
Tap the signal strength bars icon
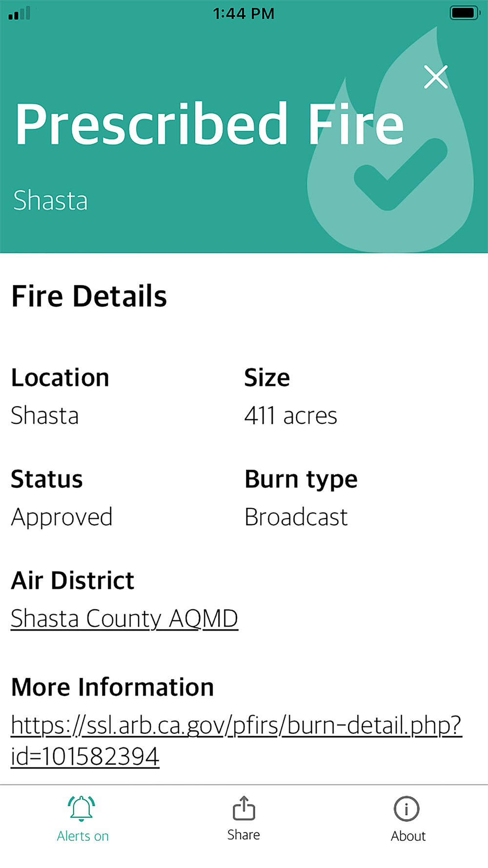click(20, 13)
